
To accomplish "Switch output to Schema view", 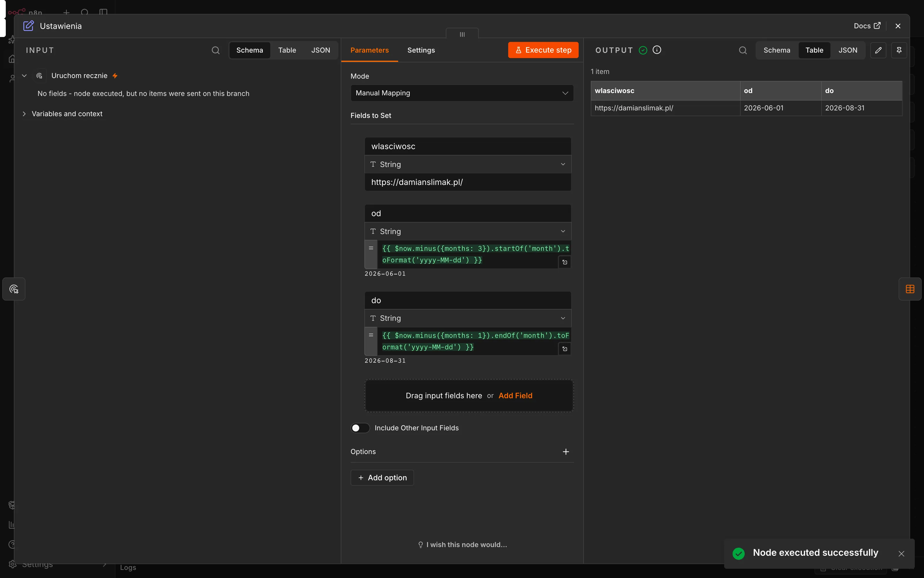I will tap(777, 50).
